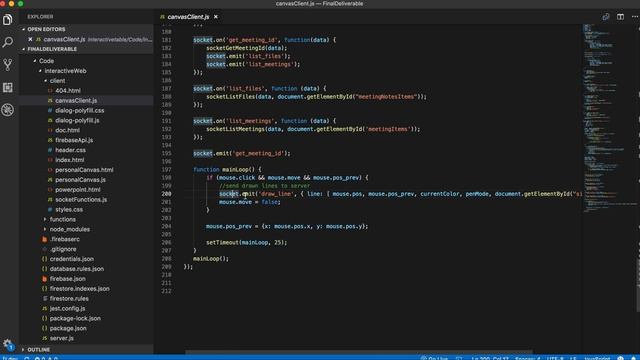The height and width of the screenshot is (360, 640).
Task: Open package-lock.json file
Action: 75,318
